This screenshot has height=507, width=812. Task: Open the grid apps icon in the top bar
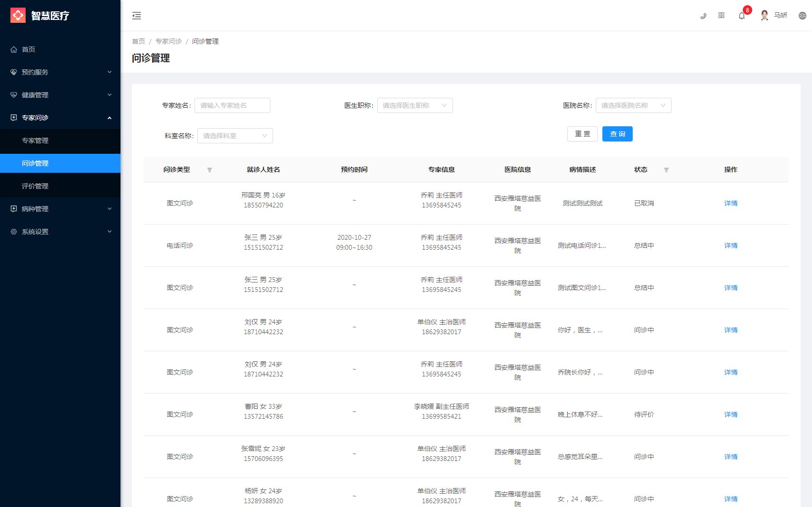point(721,16)
